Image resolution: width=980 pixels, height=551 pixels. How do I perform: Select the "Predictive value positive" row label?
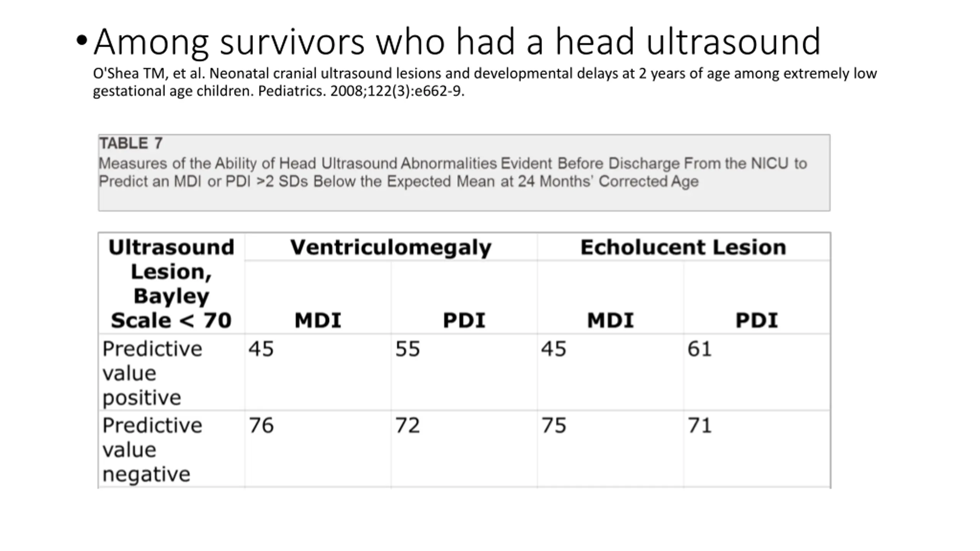click(152, 373)
